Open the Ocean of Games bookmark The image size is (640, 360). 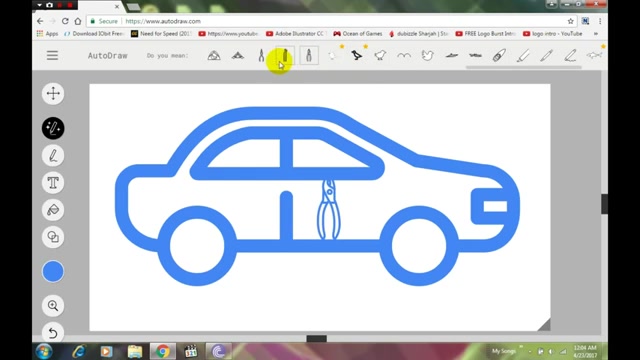tap(358, 33)
